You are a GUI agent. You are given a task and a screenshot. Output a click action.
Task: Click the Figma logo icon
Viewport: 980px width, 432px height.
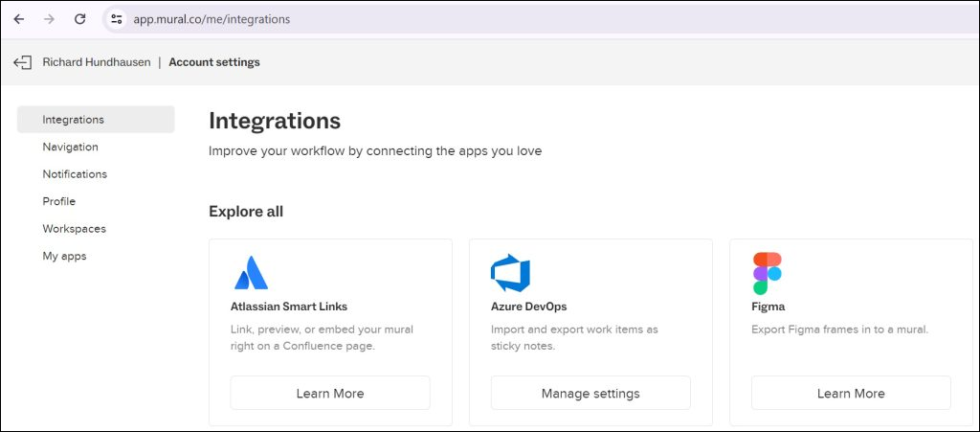coord(768,273)
